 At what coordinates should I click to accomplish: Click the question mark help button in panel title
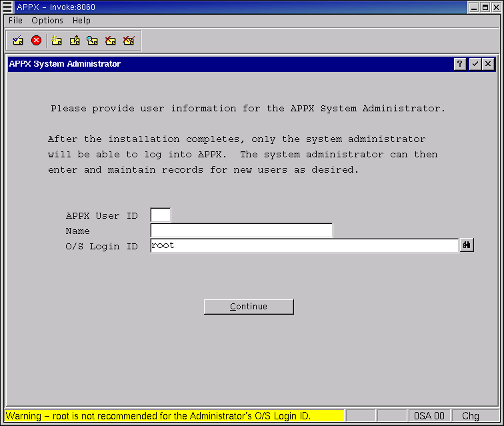(x=460, y=64)
